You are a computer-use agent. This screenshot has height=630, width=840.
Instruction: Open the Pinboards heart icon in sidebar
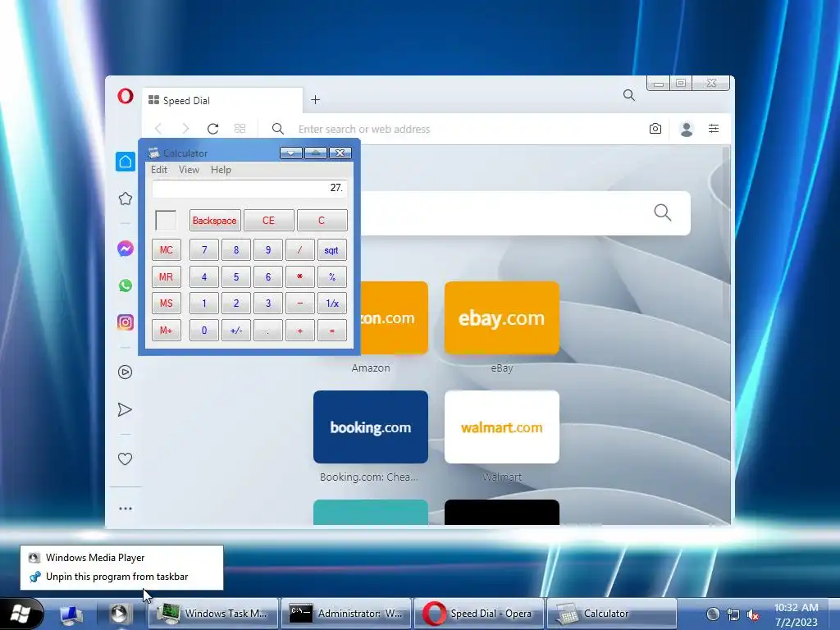pyautogui.click(x=125, y=459)
